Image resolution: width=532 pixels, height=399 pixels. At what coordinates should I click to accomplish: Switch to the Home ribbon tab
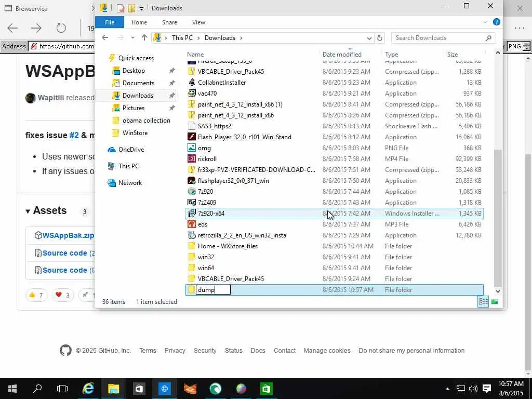[139, 22]
